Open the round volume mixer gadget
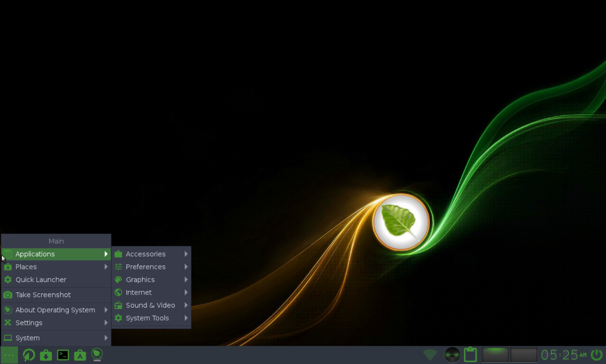 click(452, 355)
